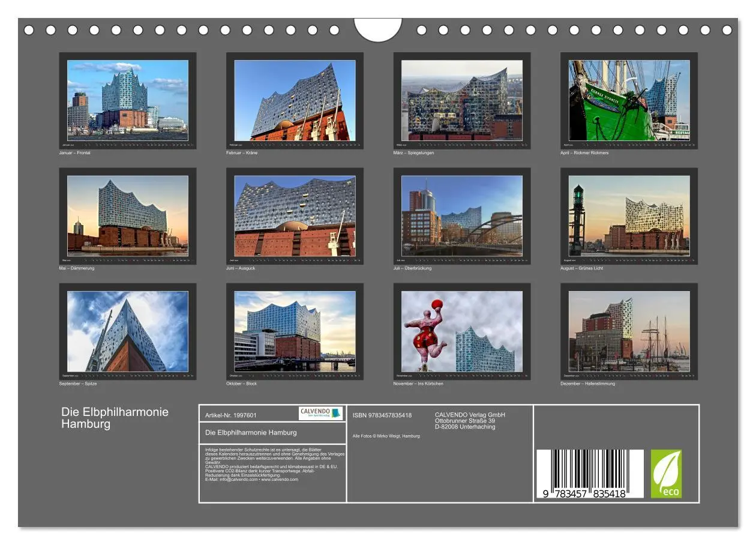Open the Dezember Hafenstimmung photo thumbnail
Viewport: 756px width, 545px height.
[629, 332]
